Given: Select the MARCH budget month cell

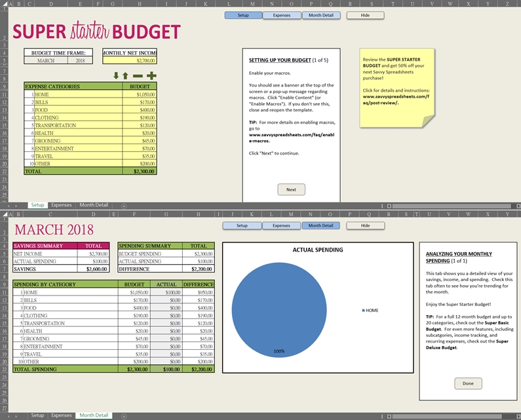Looking at the screenshot, I should [46, 60].
